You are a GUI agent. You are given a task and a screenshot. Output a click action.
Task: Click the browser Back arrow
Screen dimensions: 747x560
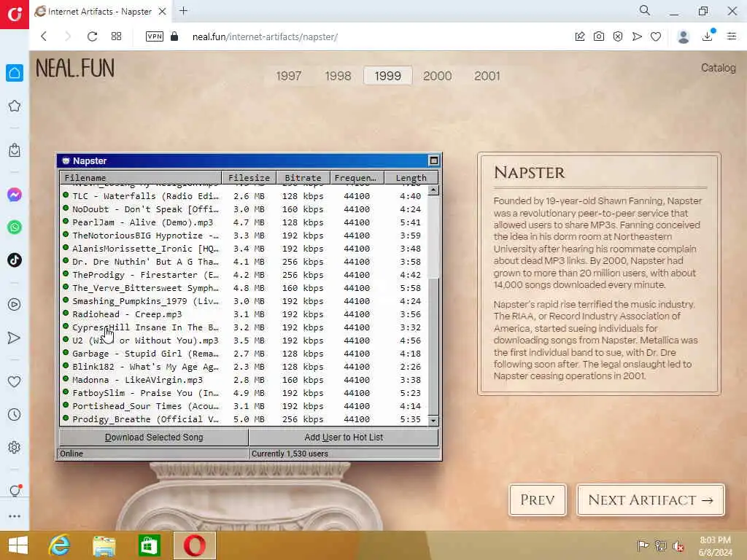click(x=44, y=36)
